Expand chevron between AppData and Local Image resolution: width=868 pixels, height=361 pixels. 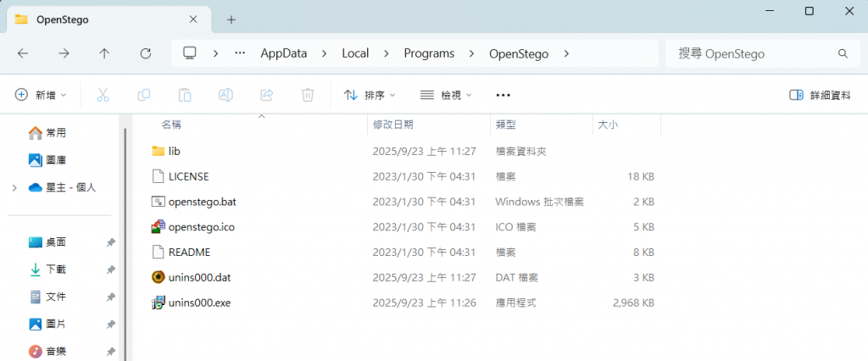(325, 53)
